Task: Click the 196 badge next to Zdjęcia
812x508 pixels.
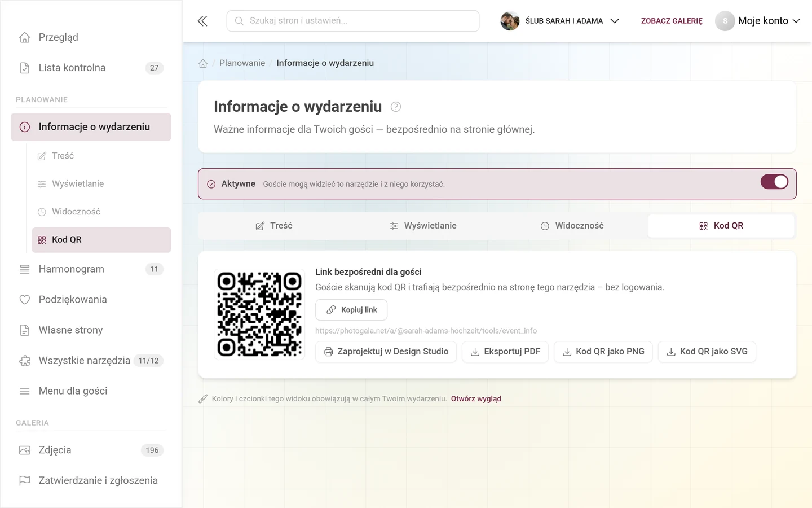Action: click(x=152, y=450)
